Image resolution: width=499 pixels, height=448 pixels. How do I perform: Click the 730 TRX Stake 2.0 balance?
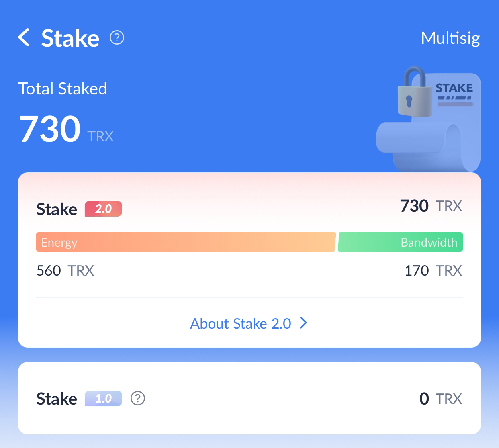(x=431, y=206)
